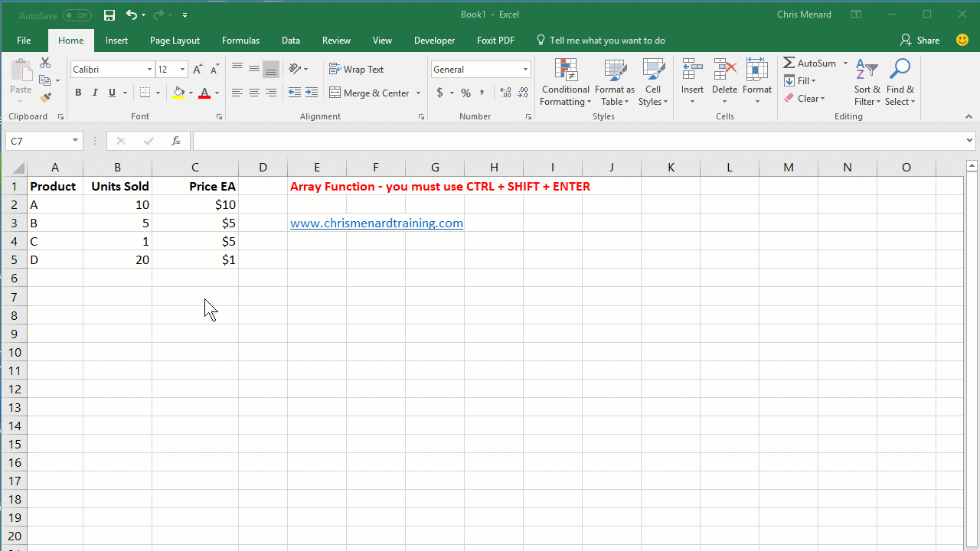Click the Fill button in Editing
Image resolution: width=980 pixels, height=551 pixels.
point(800,81)
